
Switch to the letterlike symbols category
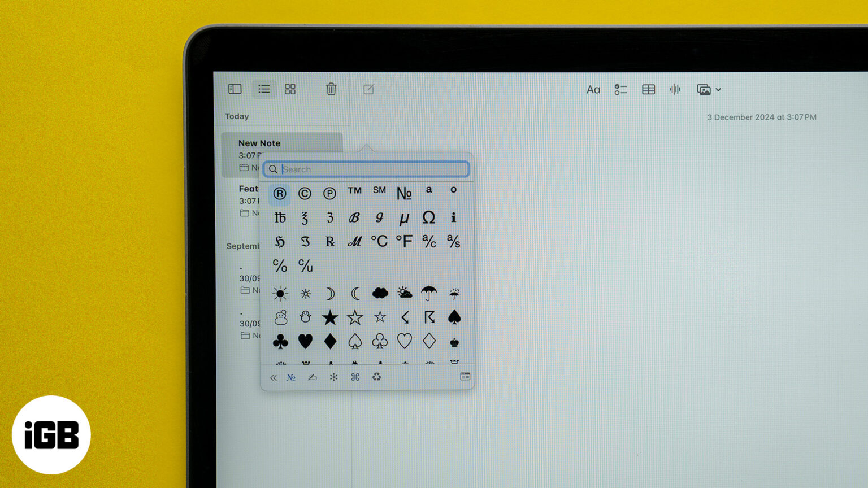[290, 377]
